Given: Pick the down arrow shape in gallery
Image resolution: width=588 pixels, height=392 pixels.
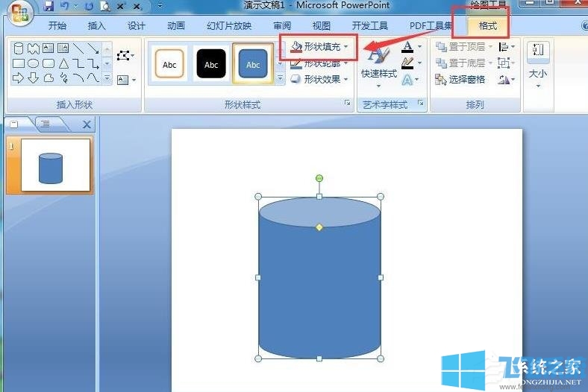Looking at the screenshot, I should pyautogui.click(x=34, y=78).
